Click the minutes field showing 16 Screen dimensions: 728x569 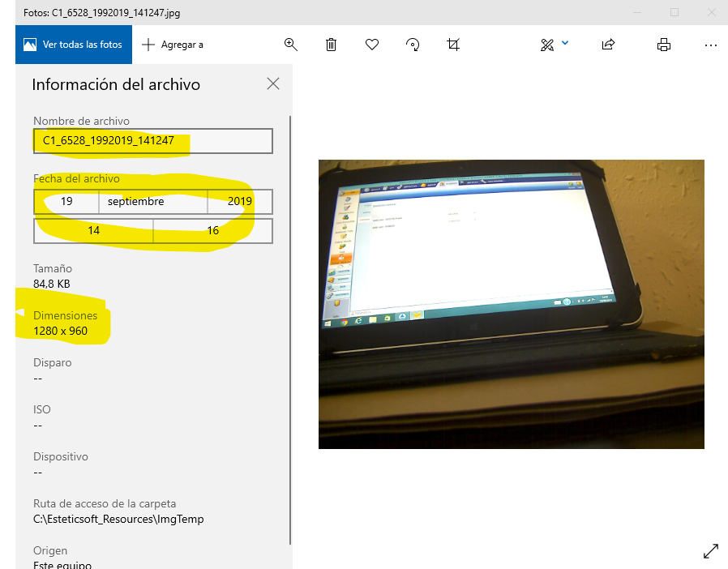coord(212,230)
